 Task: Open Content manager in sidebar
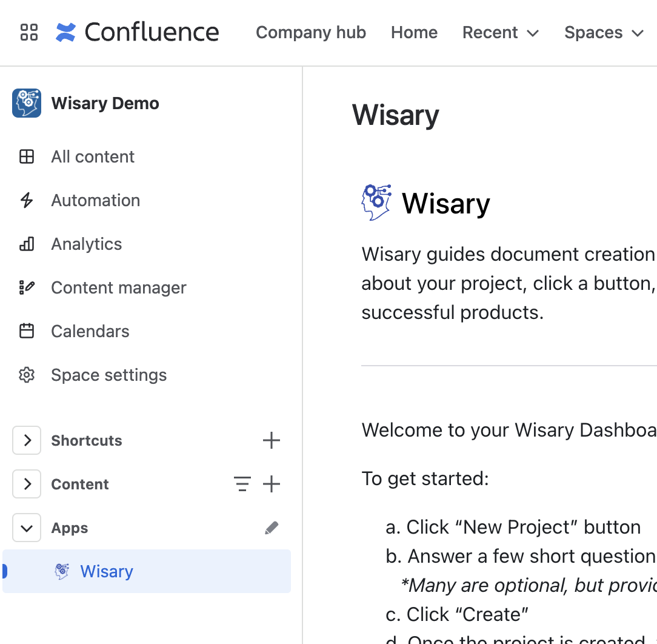point(119,287)
